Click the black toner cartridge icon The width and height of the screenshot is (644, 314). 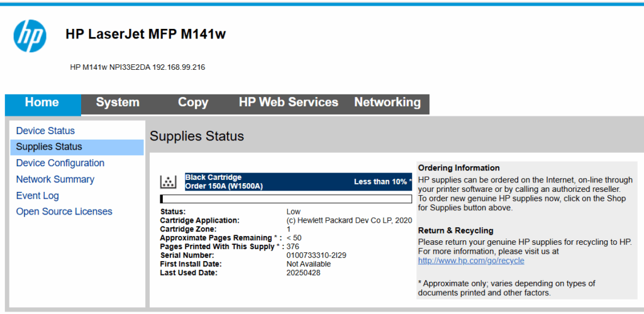click(169, 181)
